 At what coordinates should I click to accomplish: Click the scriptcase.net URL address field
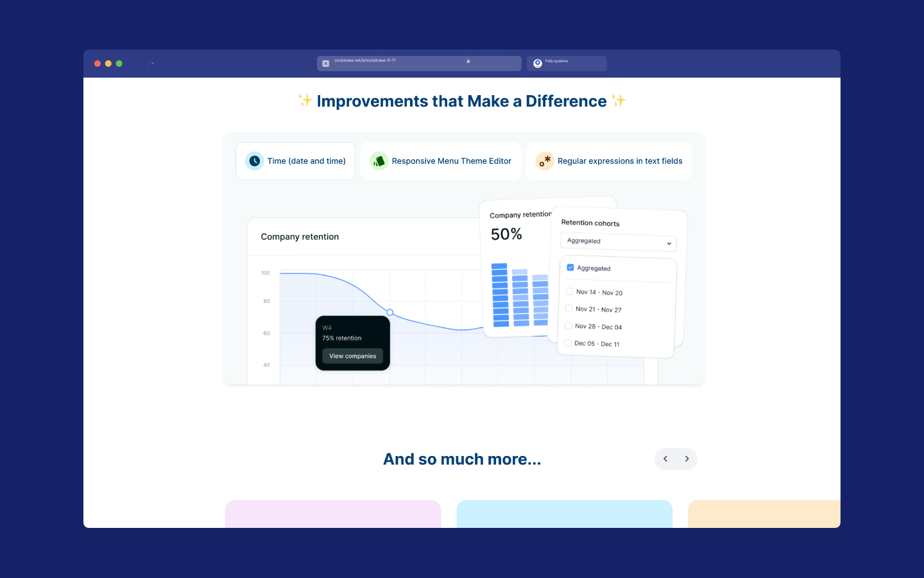tap(398, 63)
